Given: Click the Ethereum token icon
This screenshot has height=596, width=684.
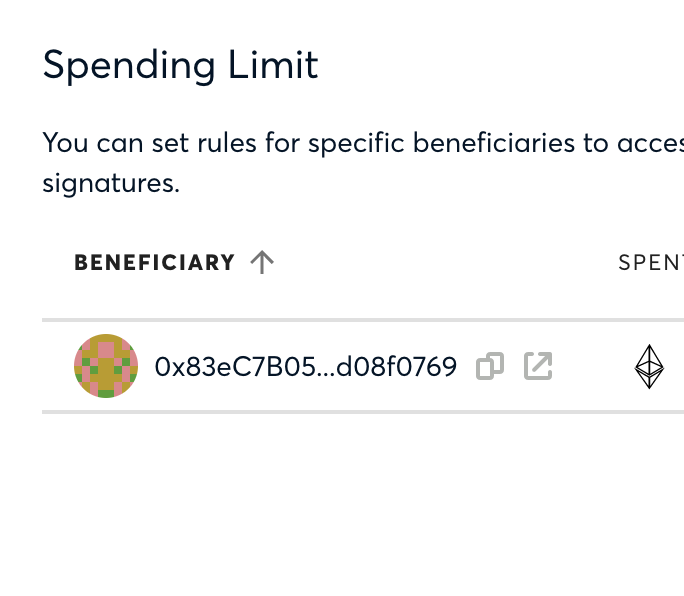Looking at the screenshot, I should coord(649,367).
